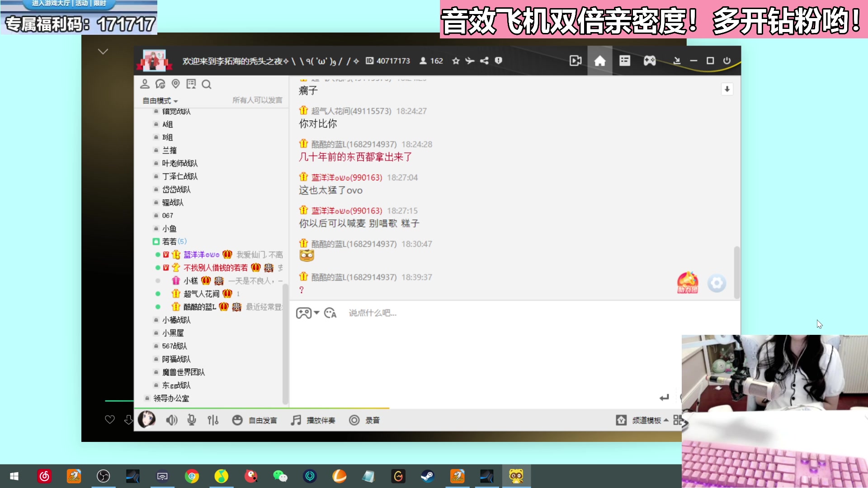Toggle 录音 recording mode
Screen dimensions: 868x488
click(x=364, y=420)
